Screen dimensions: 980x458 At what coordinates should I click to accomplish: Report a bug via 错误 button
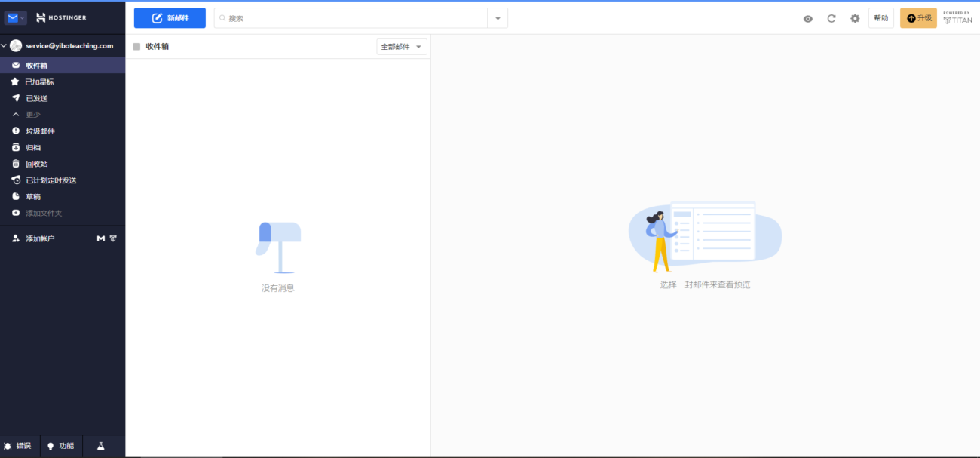click(x=18, y=446)
